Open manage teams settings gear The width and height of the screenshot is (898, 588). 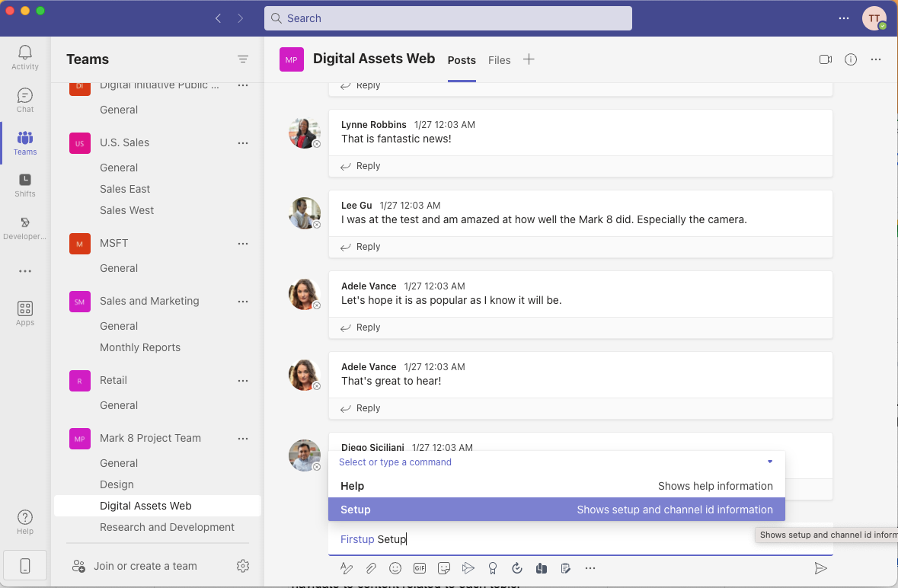(x=243, y=566)
